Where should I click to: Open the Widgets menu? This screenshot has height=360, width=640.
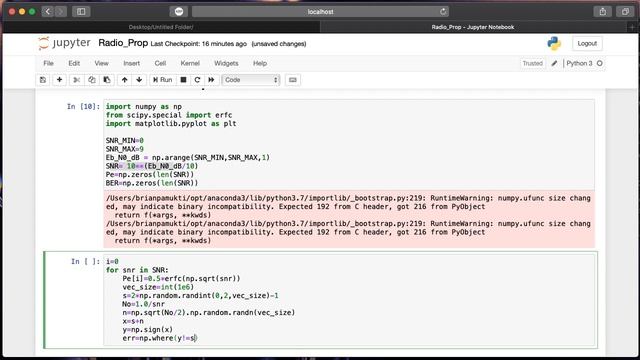(x=226, y=63)
